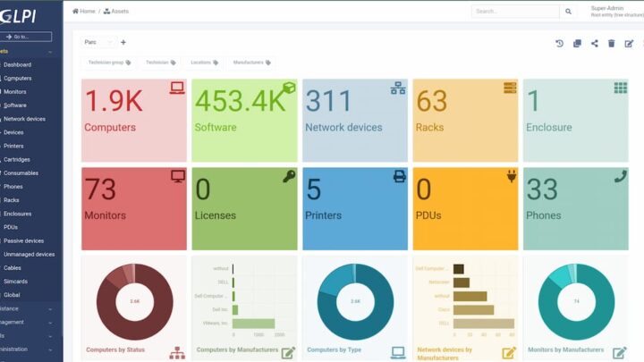
Task: Select Cartridges from the sidebar menu
Action: click(x=17, y=159)
